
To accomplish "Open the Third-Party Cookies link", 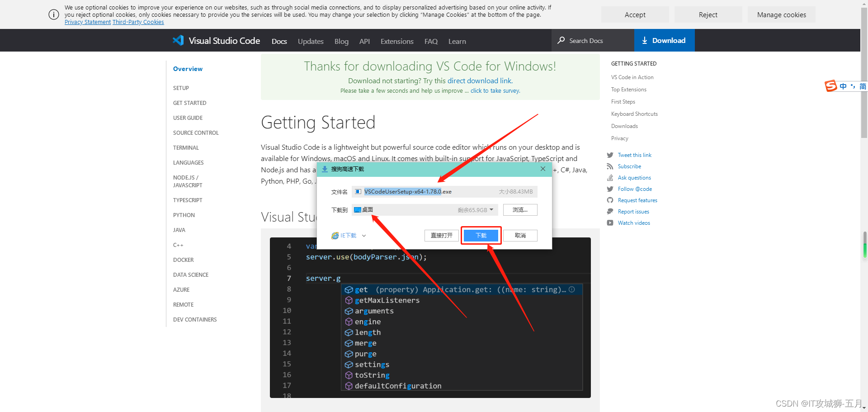I will [x=138, y=22].
